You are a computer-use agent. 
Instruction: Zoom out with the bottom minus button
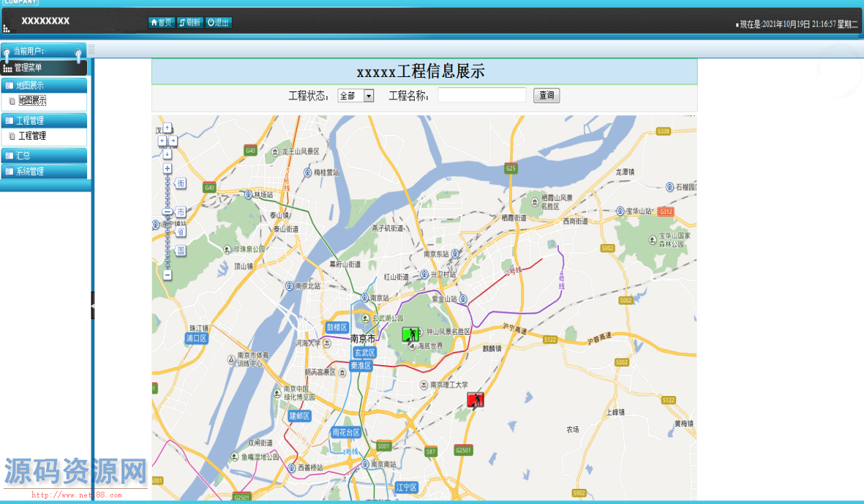(167, 275)
